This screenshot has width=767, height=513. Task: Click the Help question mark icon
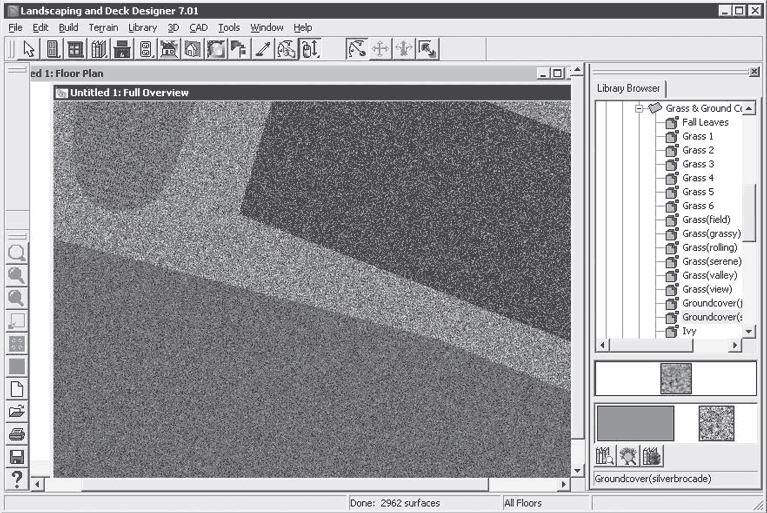pos(17,480)
